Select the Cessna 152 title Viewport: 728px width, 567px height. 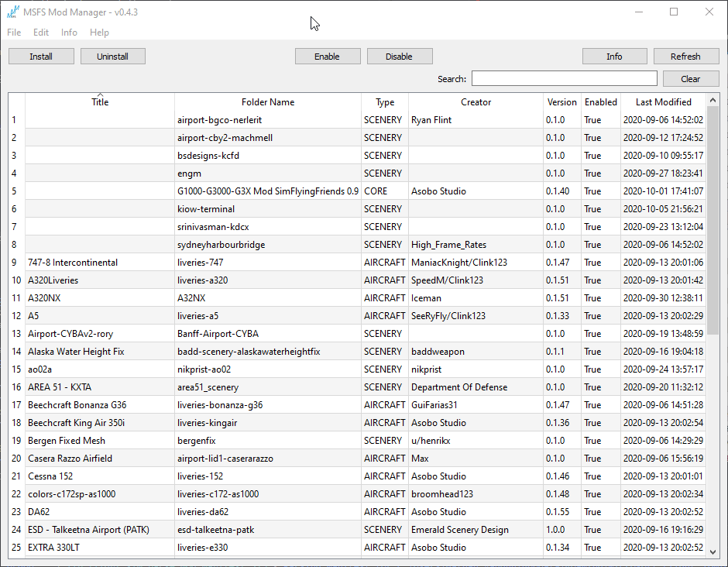[x=100, y=476]
